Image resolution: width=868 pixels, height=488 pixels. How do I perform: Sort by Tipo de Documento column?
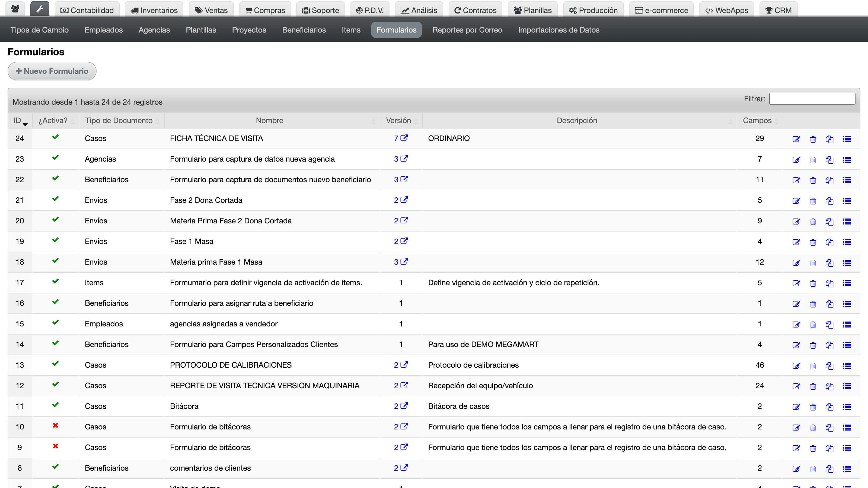(122, 121)
